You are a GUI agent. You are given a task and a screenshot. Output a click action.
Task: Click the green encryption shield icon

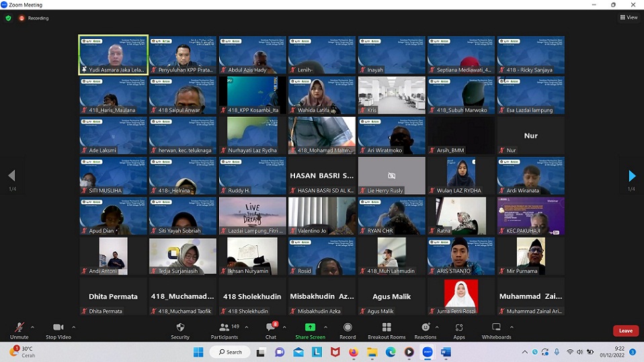[8, 18]
